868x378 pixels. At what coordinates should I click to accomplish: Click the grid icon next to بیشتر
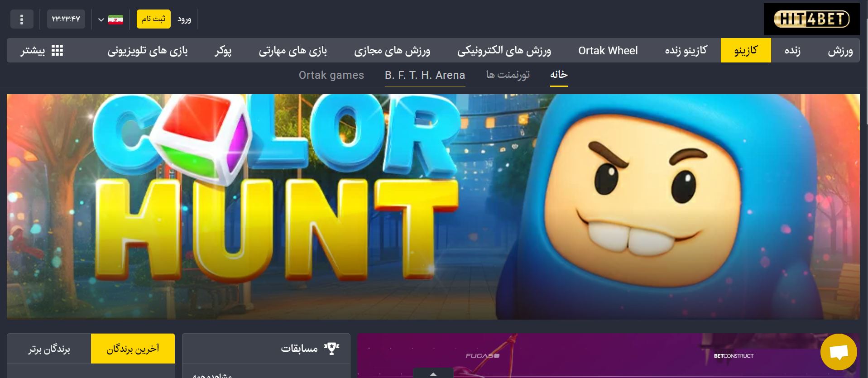pyautogui.click(x=58, y=50)
